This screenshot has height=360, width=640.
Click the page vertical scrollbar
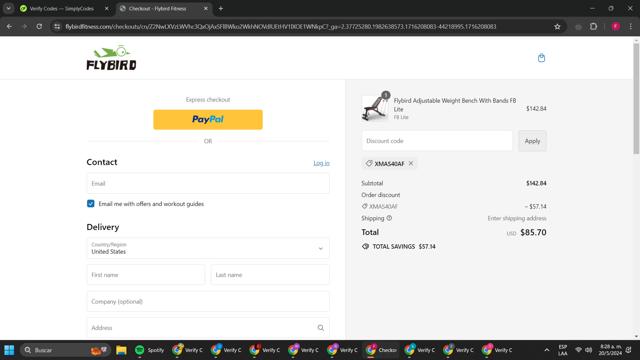click(636, 98)
